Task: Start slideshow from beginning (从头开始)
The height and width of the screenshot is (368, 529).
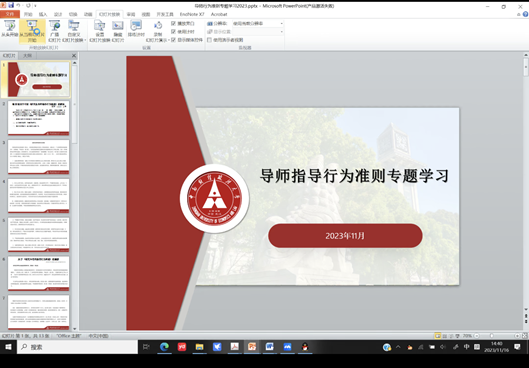Action: tap(9, 29)
